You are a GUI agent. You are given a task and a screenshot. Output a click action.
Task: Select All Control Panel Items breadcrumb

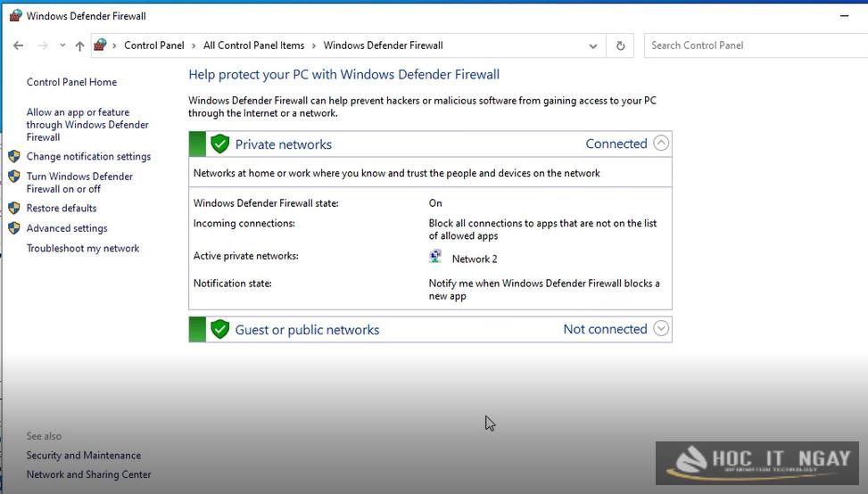pyautogui.click(x=253, y=45)
